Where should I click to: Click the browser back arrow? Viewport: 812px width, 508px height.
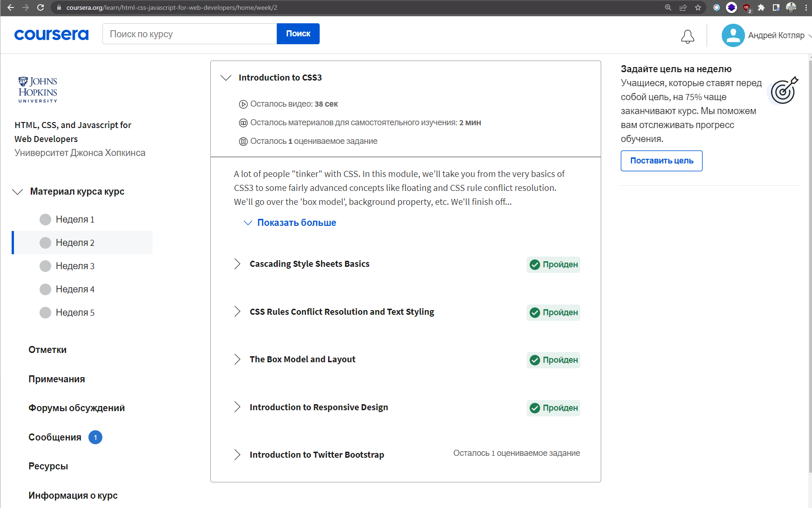point(11,7)
